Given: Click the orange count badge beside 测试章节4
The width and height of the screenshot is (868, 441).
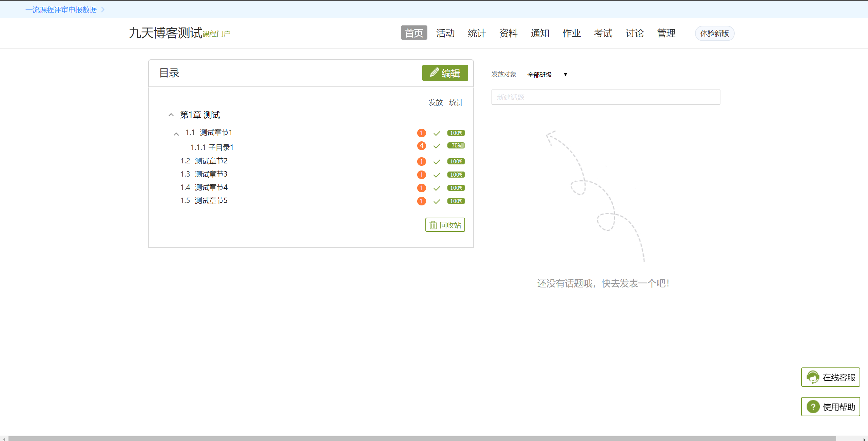Looking at the screenshot, I should coord(421,188).
